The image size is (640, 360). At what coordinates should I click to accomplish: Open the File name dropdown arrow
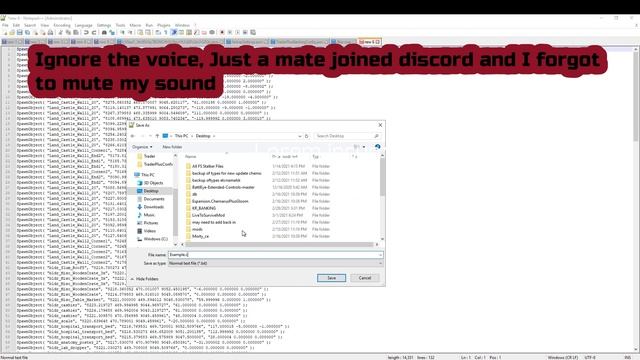pos(380,255)
